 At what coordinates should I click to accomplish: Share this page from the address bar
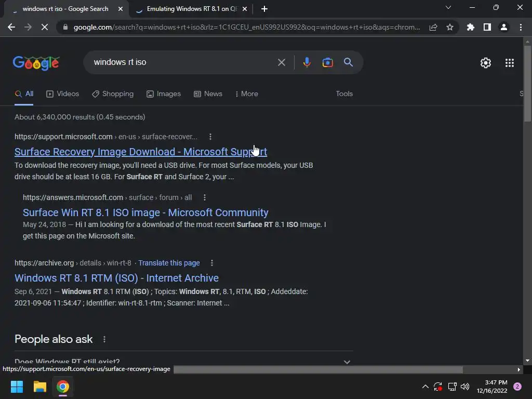433,27
